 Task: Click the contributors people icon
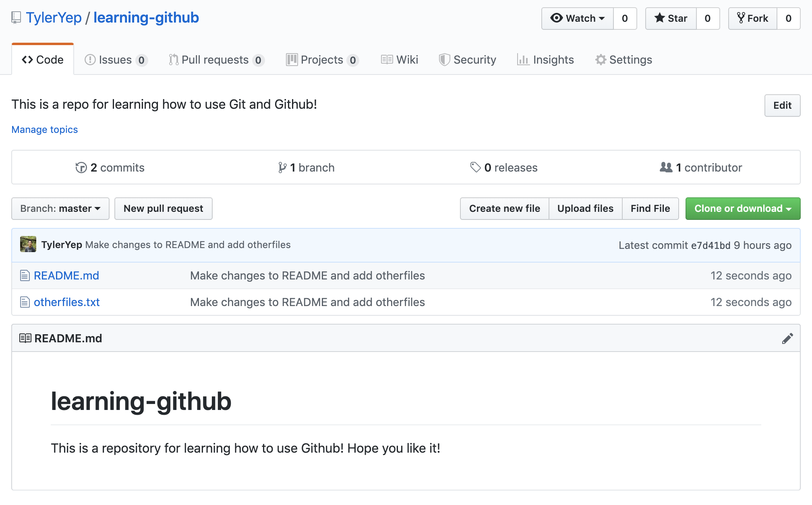[666, 168]
